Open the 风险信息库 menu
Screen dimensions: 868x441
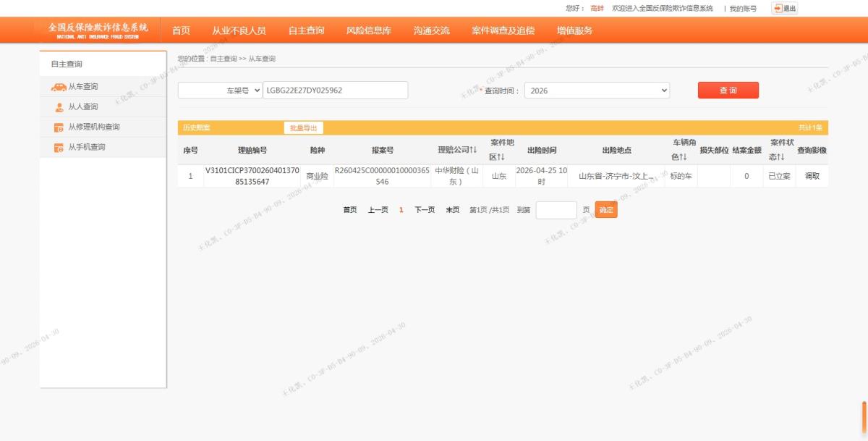pyautogui.click(x=369, y=30)
